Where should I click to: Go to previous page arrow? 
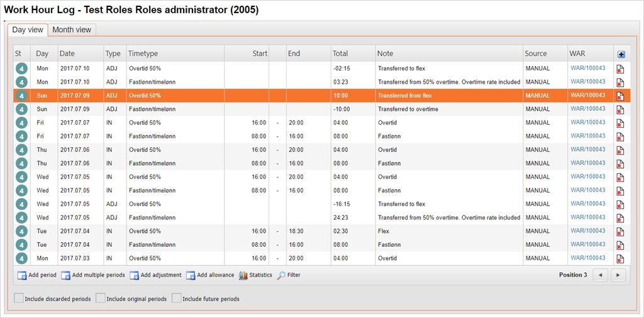pos(601,275)
